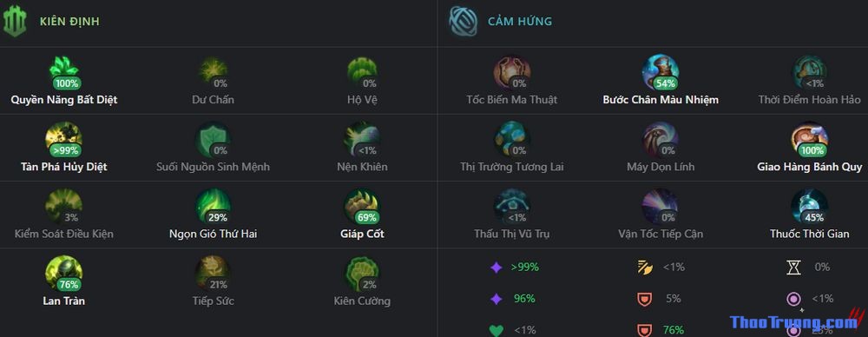Choose the Giáp Cốt rune icon
The height and width of the screenshot is (337, 868).
click(362, 206)
